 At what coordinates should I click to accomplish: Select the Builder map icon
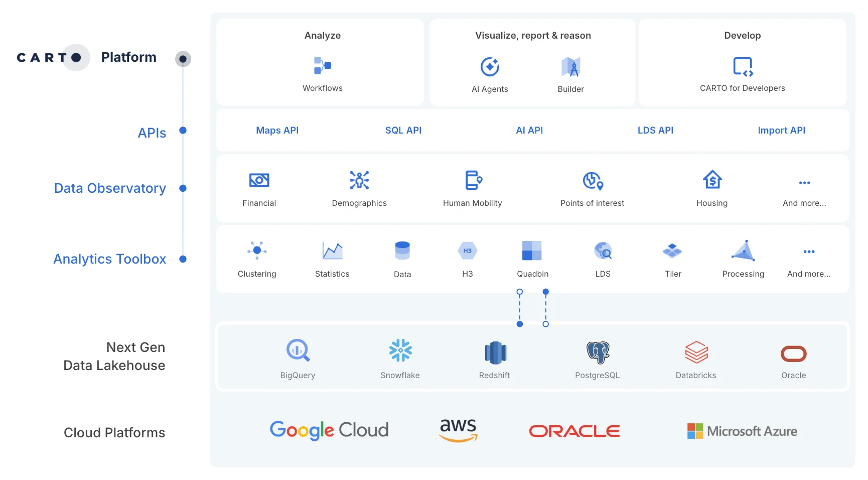[571, 67]
